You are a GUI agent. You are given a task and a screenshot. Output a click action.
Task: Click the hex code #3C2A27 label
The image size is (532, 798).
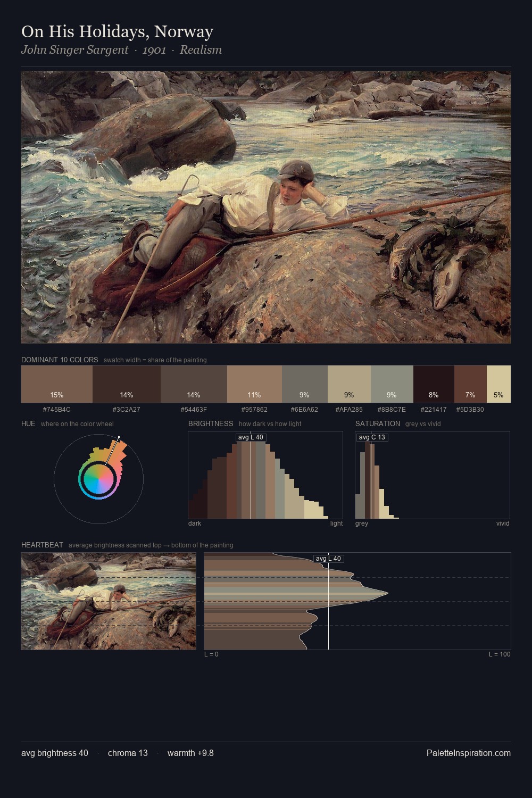pos(127,410)
